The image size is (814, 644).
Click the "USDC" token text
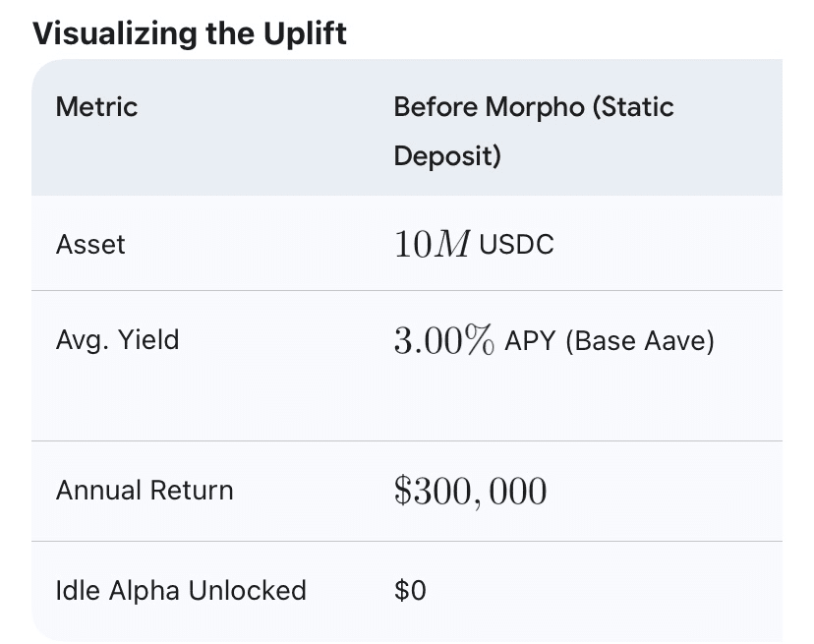[516, 244]
